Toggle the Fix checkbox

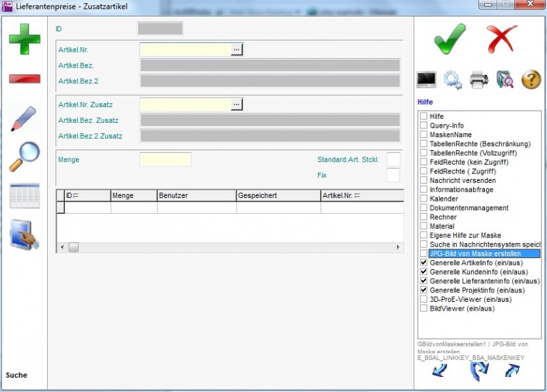click(x=393, y=176)
